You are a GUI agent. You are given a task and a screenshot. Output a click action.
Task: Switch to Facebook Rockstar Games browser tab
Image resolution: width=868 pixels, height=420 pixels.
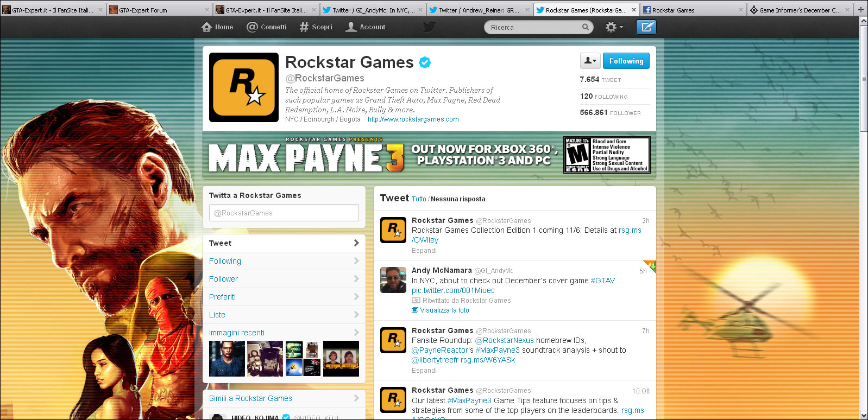[693, 9]
